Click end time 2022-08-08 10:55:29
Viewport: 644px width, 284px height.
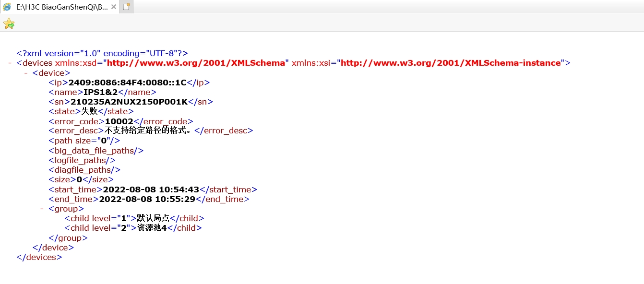click(147, 199)
